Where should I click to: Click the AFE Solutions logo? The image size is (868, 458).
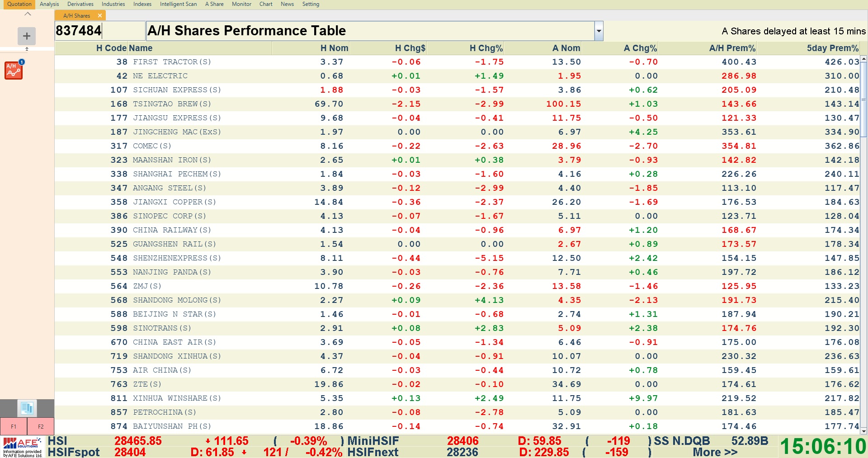tap(23, 447)
